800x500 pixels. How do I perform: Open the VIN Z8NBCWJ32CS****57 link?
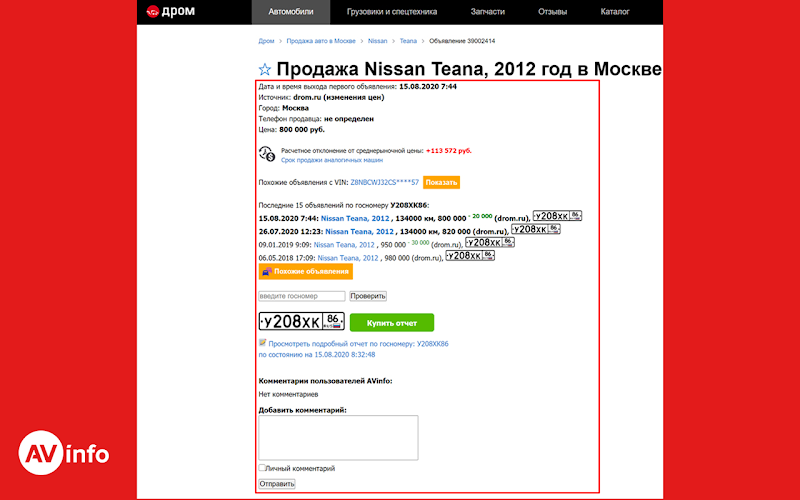tap(385, 182)
